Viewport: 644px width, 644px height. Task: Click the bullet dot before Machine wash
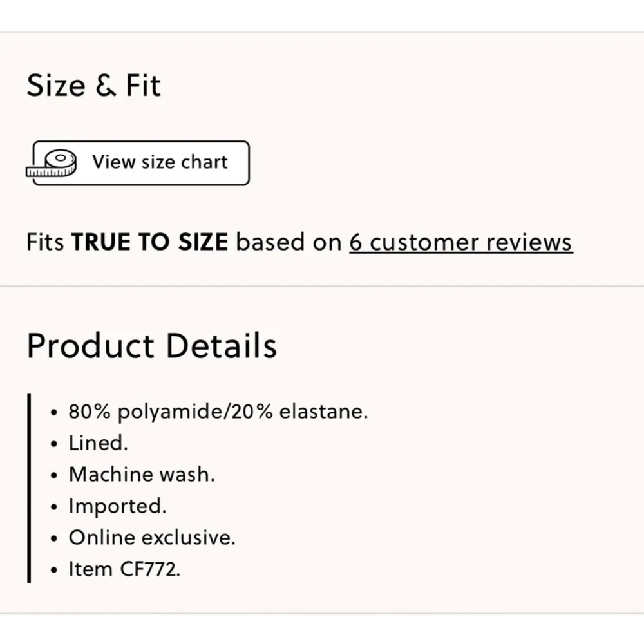pos(55,475)
